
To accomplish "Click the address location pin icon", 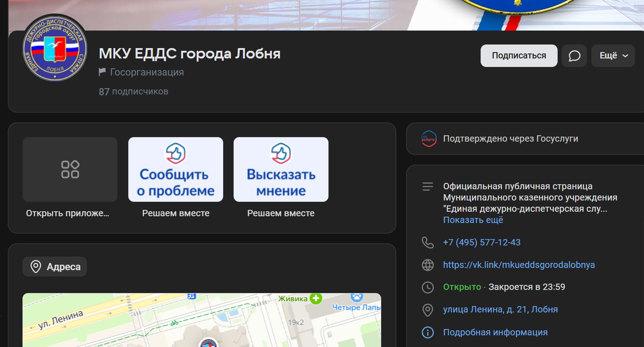I will point(428,310).
